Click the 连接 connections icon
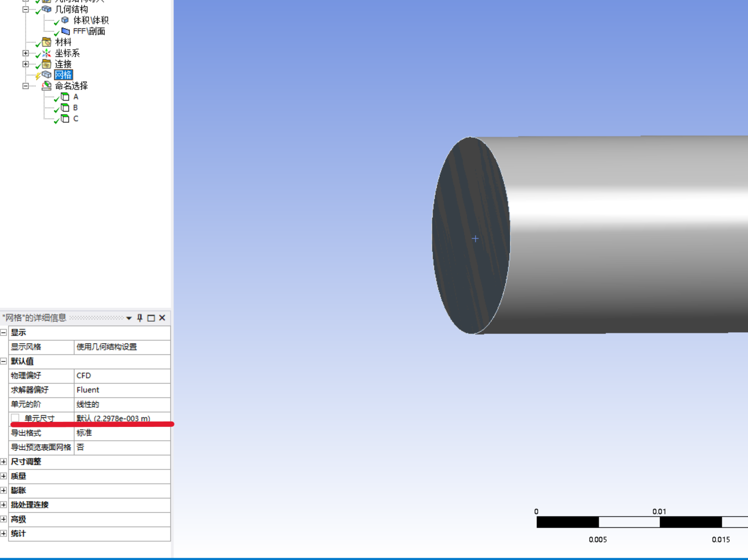 46,64
